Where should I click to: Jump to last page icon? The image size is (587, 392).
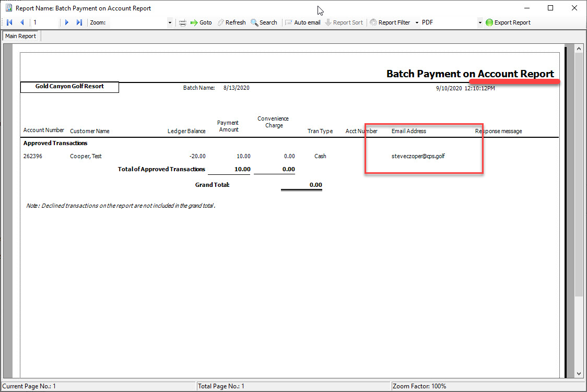pyautogui.click(x=78, y=22)
